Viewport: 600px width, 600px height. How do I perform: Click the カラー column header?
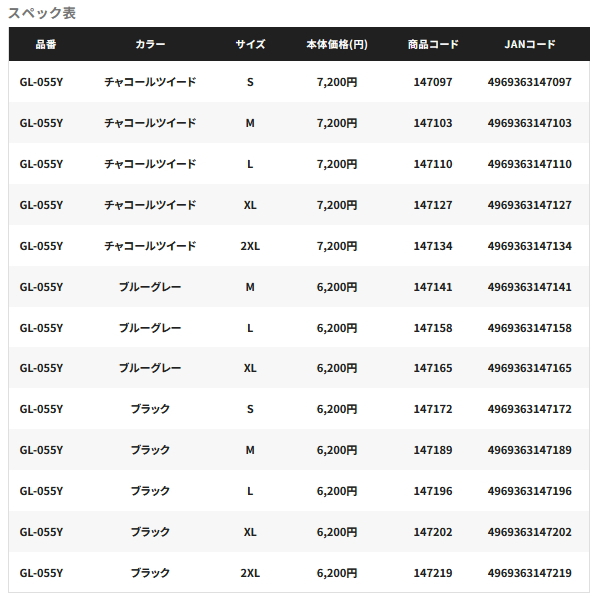[x=150, y=44]
